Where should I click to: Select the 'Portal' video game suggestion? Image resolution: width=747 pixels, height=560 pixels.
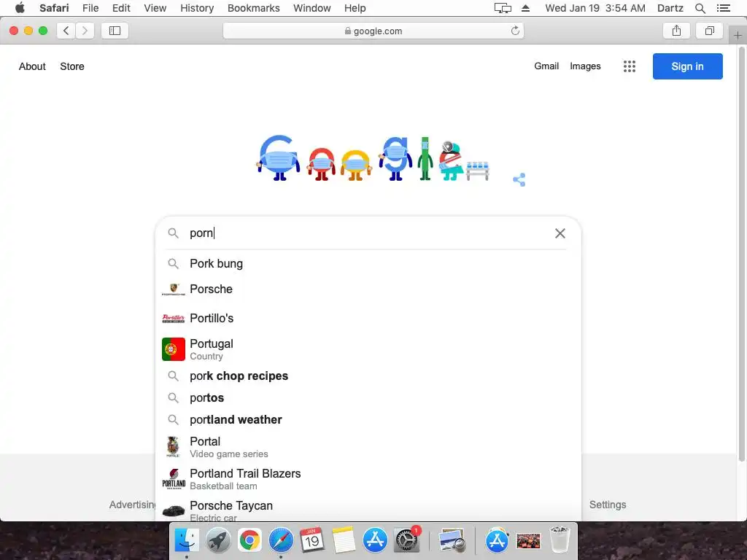pos(368,447)
